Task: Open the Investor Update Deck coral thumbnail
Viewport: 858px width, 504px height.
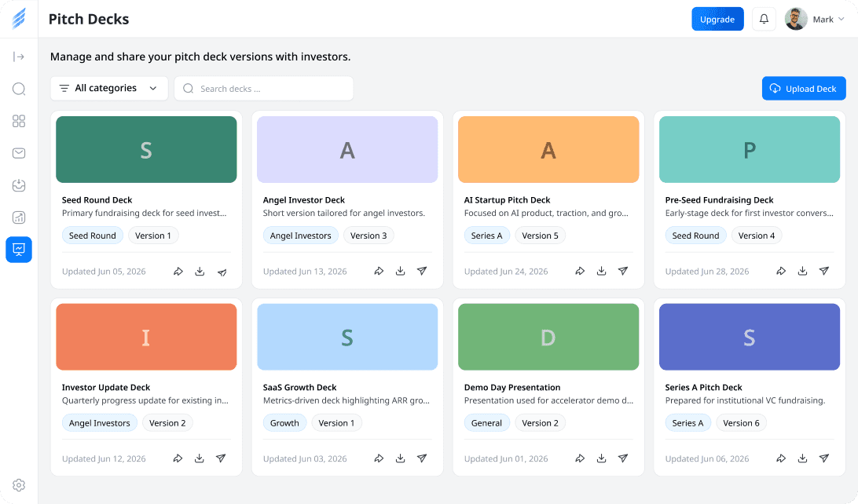Action: click(x=146, y=337)
